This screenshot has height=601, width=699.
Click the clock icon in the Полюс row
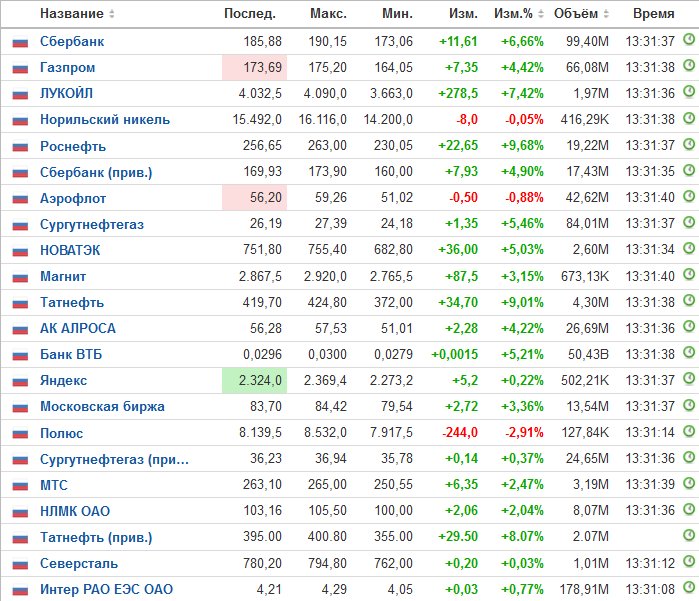click(689, 431)
